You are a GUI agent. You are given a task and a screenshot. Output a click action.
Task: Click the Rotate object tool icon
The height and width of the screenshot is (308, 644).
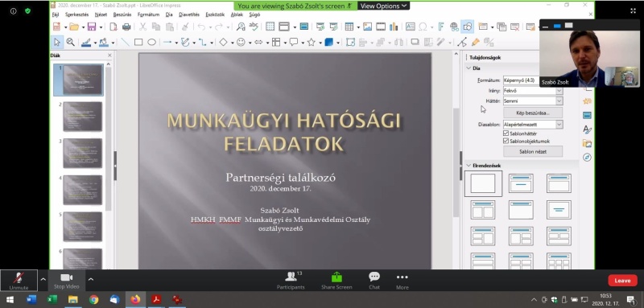[350, 42]
